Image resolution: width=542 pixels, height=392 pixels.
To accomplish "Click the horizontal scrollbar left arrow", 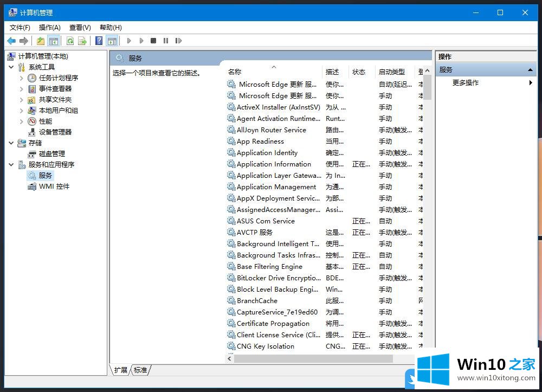I will [x=229, y=359].
